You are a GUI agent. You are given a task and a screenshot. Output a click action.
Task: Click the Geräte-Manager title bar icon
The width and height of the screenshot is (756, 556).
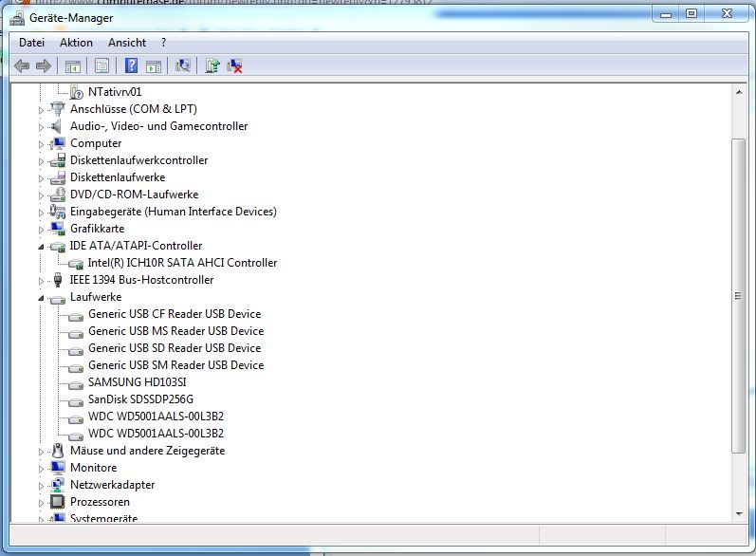17,18
